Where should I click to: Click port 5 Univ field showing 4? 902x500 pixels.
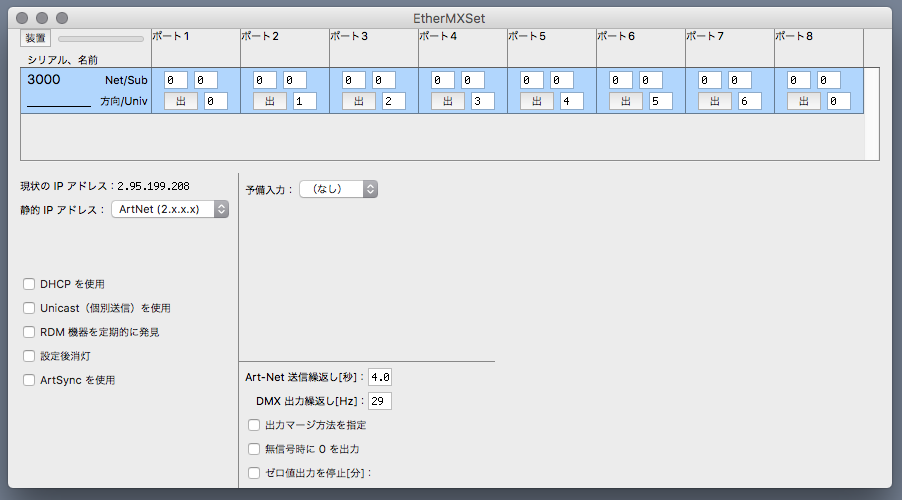(x=572, y=101)
